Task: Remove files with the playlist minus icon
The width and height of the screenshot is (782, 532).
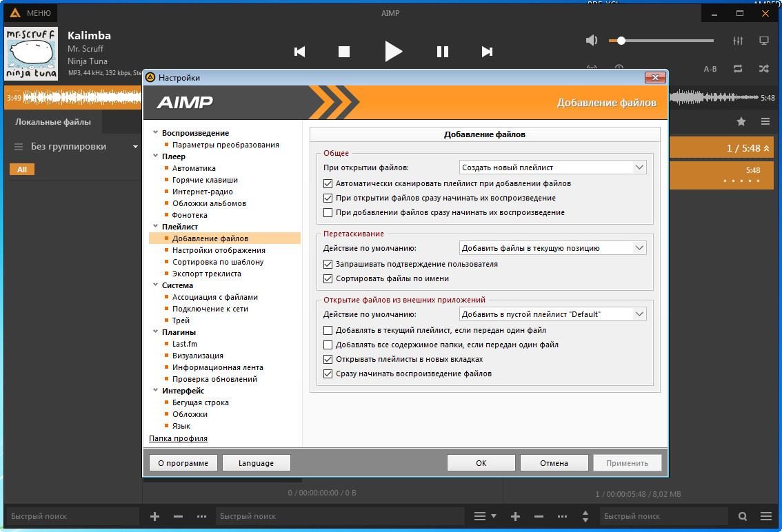Action: 539,517
